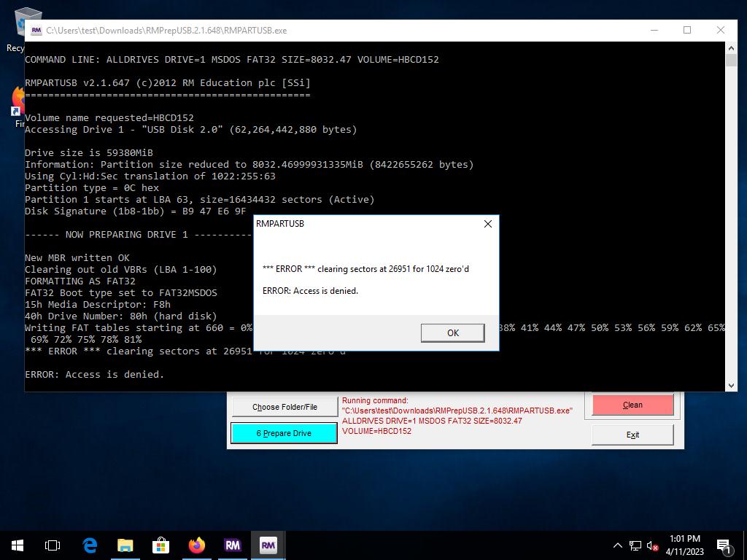Open Task View from the taskbar
Image resolution: width=747 pixels, height=560 pixels.
[x=53, y=545]
